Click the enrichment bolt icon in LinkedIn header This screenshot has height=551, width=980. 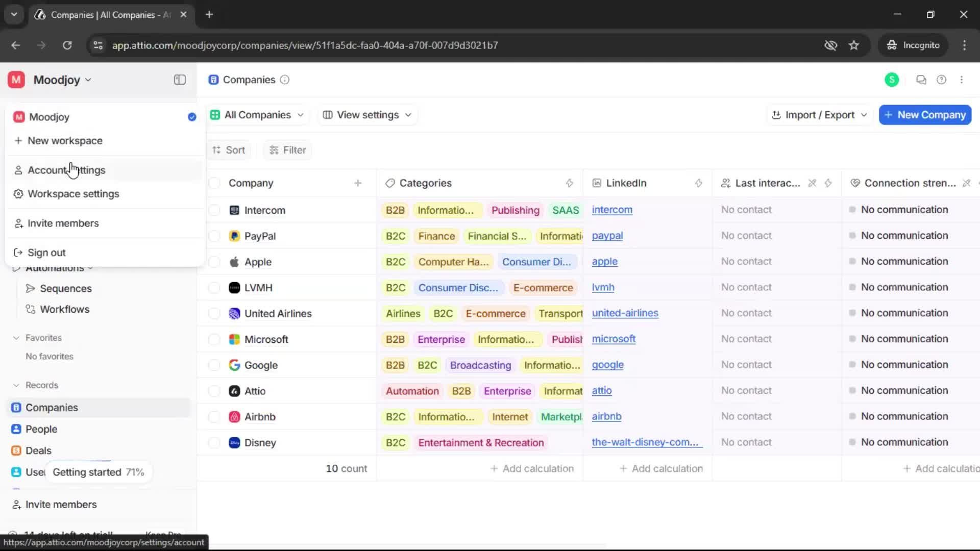coord(699,183)
